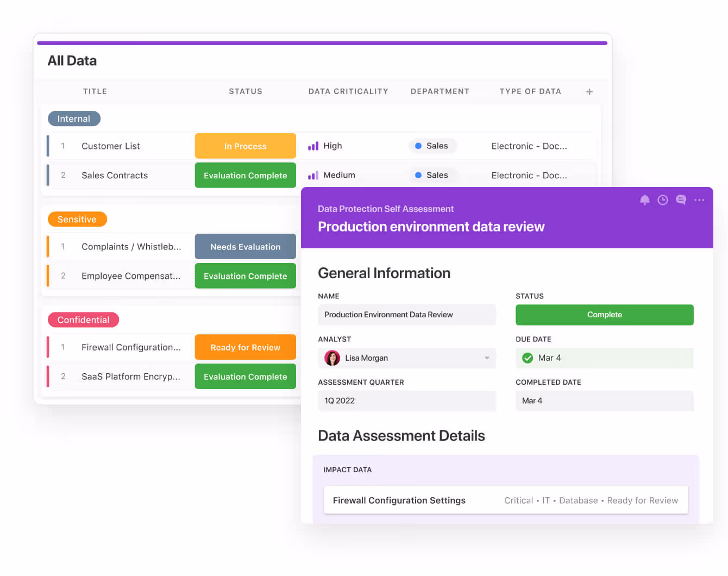Click the notification bell icon
Viewport: 728px width, 576px height.
(x=644, y=200)
